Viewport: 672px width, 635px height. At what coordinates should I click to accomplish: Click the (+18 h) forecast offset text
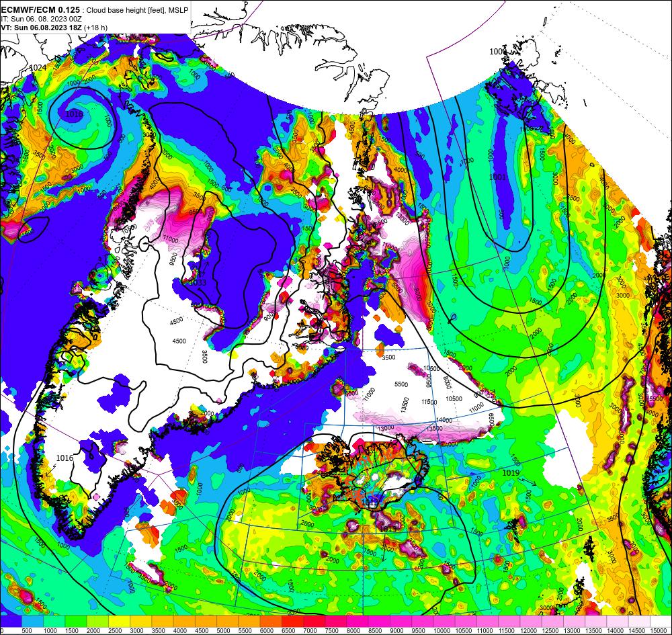click(95, 28)
